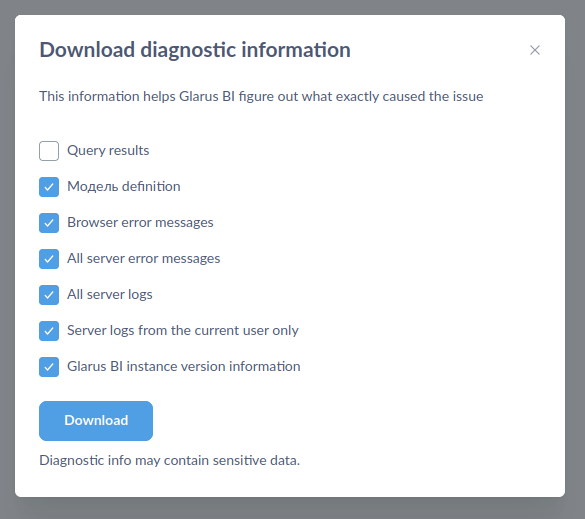The width and height of the screenshot is (585, 519).
Task: Click the All server error messages label
Action: point(143,258)
